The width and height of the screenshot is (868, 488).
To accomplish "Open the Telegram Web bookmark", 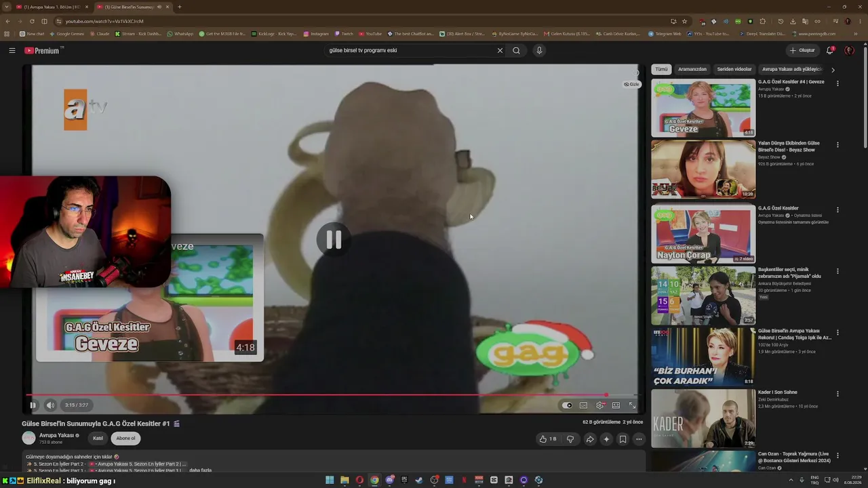I will point(665,33).
